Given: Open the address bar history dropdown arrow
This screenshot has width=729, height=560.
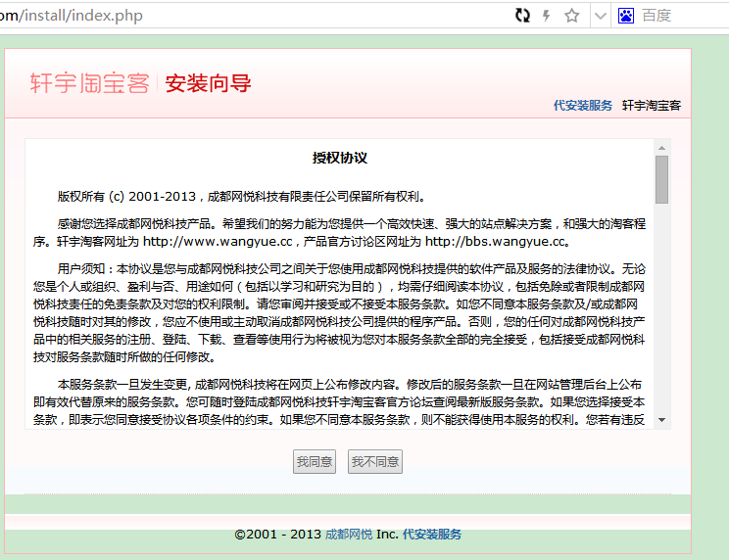Looking at the screenshot, I should tap(597, 16).
